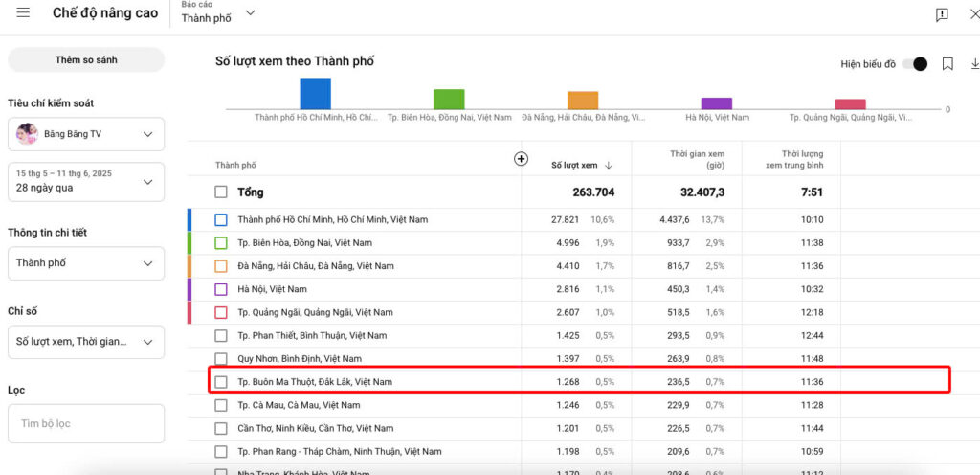This screenshot has width=980, height=475.
Task: Click the Tìm bộ lọc filter field
Action: point(85,423)
